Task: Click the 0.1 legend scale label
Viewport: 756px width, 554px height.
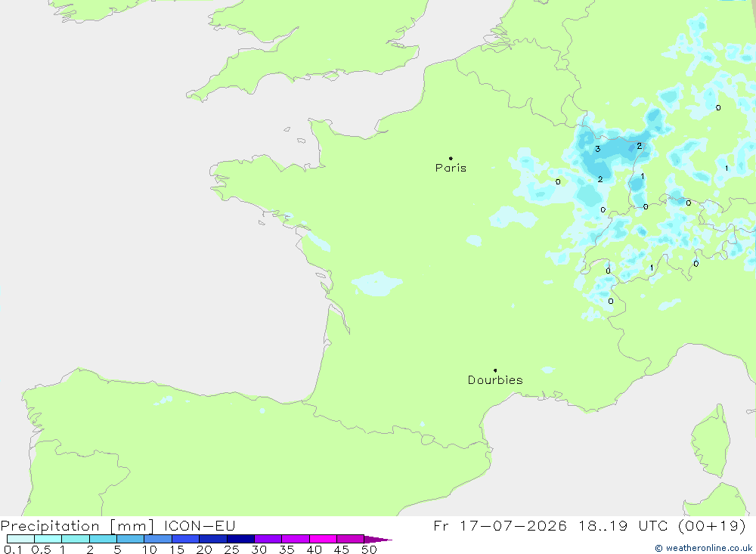Action: coord(13,549)
